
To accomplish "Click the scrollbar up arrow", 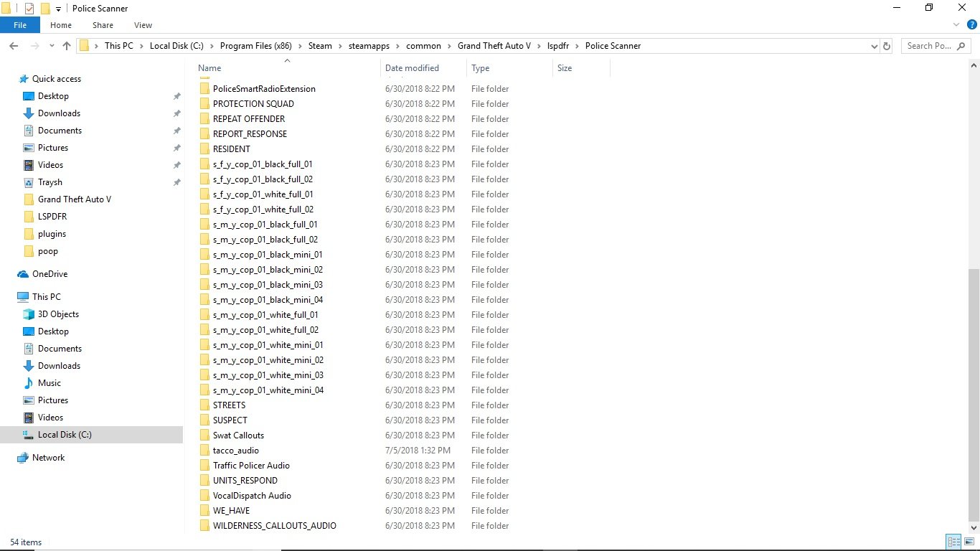I will pos(974,67).
